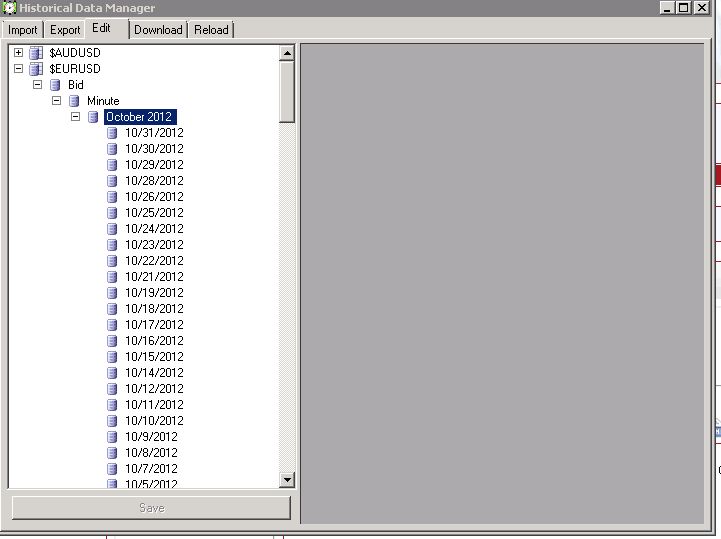Click the October 2012 database icon
Viewport: 721px width, 539px height.
click(x=93, y=117)
